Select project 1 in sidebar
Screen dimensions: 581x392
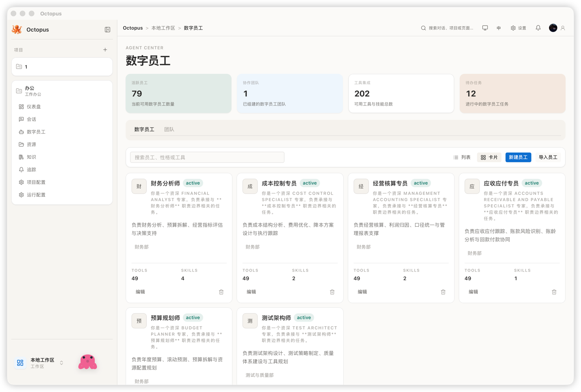62,67
